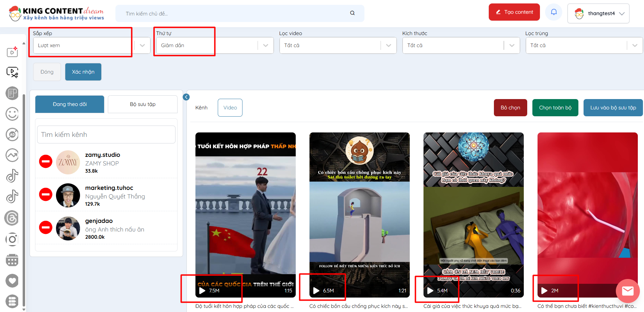
Task: Click caption 'Có thể bạn chưa biết'
Action: [587, 306]
